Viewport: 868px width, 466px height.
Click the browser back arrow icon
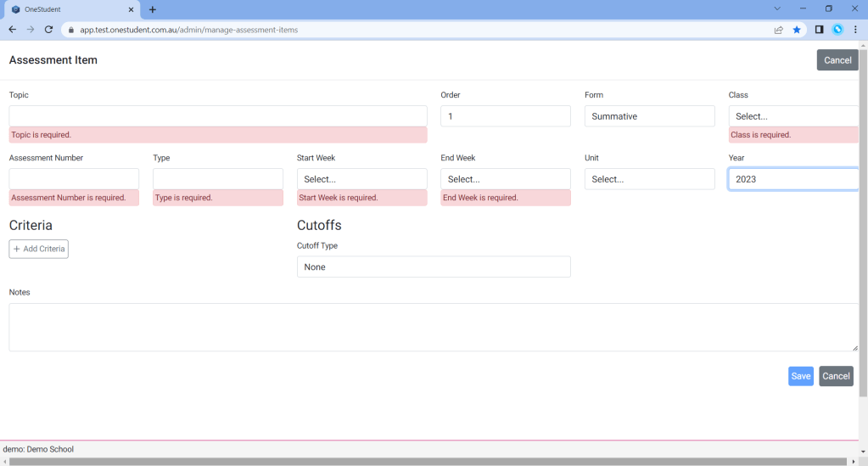pos(12,30)
